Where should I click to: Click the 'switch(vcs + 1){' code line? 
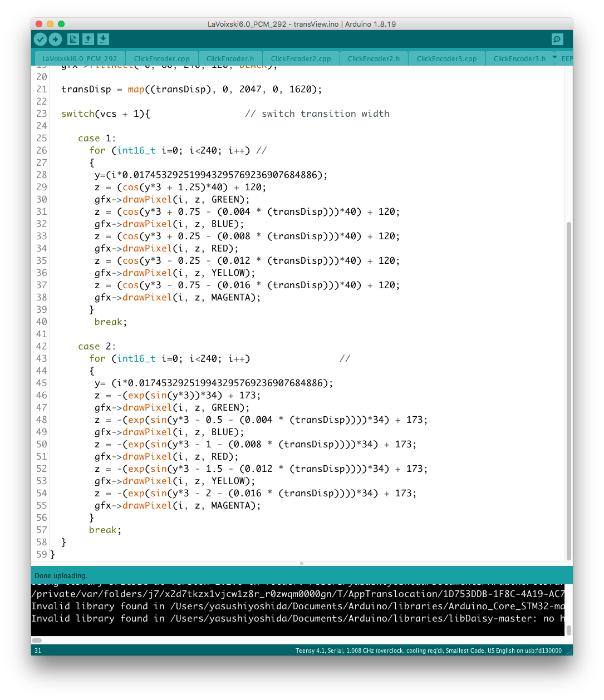click(x=106, y=114)
